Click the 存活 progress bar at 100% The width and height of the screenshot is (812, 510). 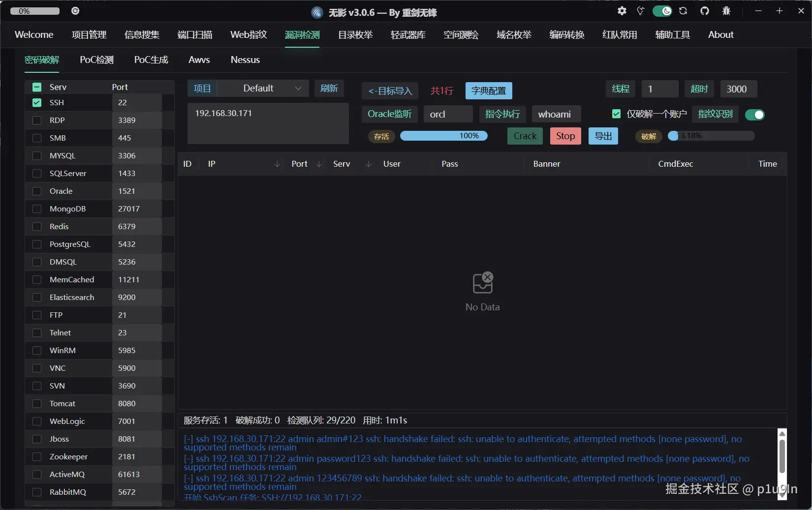click(x=444, y=136)
